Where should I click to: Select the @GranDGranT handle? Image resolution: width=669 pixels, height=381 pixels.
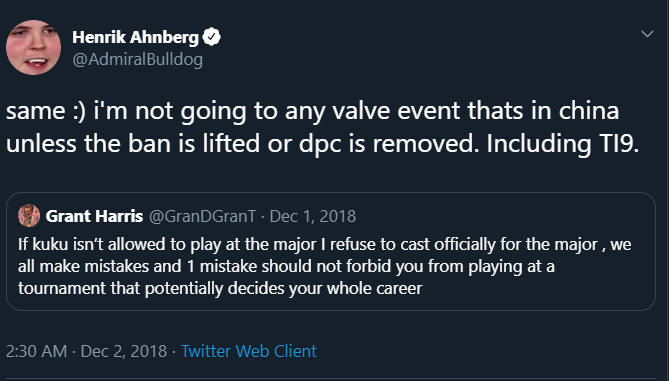(x=202, y=216)
